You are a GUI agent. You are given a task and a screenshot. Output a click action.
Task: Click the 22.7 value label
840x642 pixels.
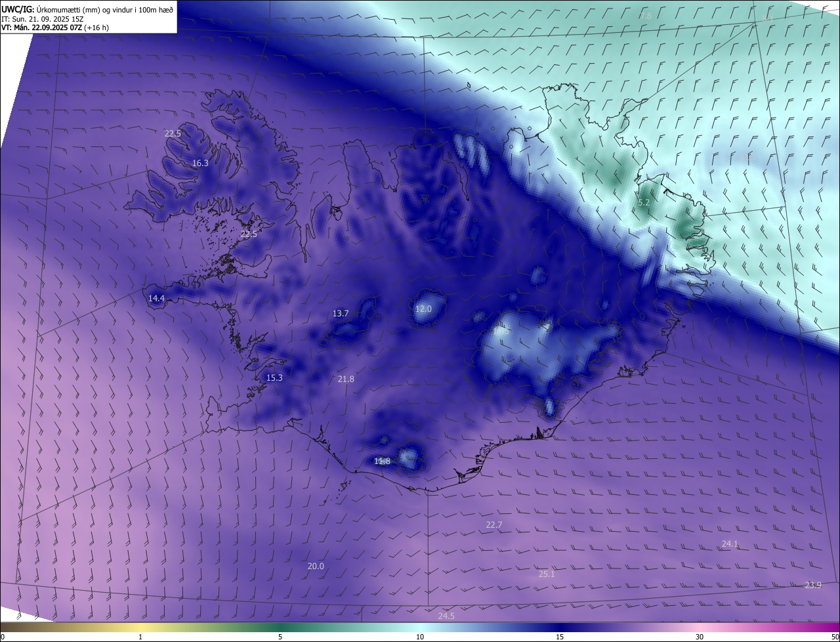pos(493,524)
